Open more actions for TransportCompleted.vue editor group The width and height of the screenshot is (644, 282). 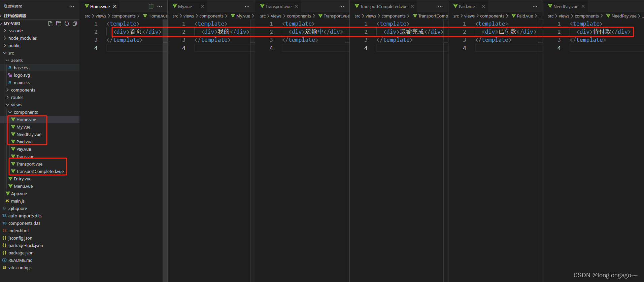tap(440, 6)
